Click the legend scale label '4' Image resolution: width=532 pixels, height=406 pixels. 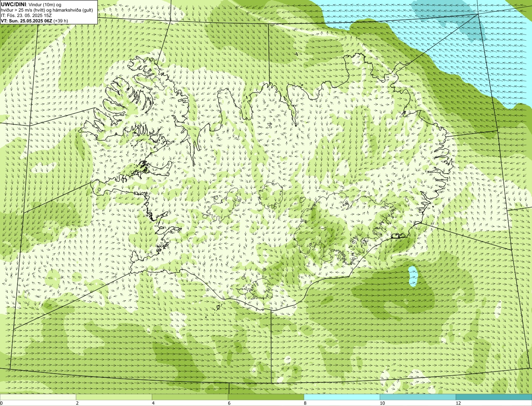153,403
